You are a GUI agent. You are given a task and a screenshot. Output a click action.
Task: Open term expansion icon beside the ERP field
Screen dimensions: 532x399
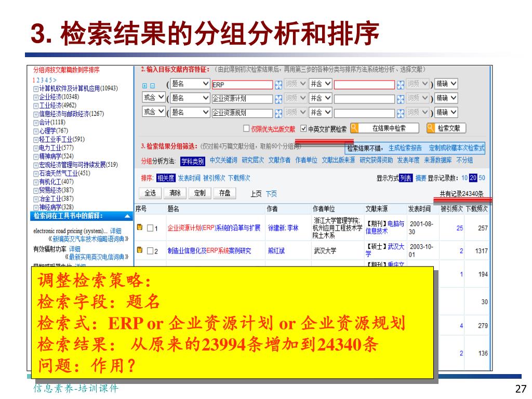click(x=278, y=85)
